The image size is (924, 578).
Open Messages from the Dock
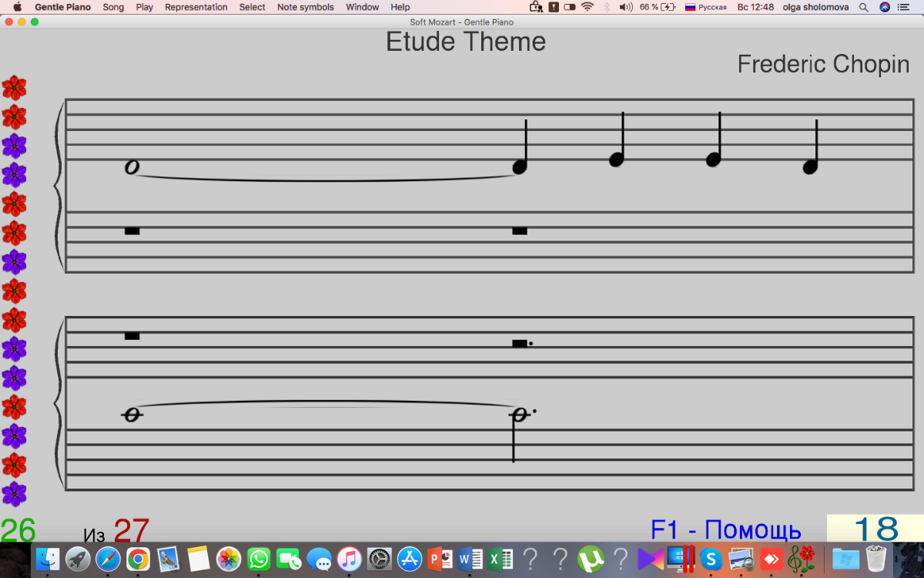tap(319, 559)
